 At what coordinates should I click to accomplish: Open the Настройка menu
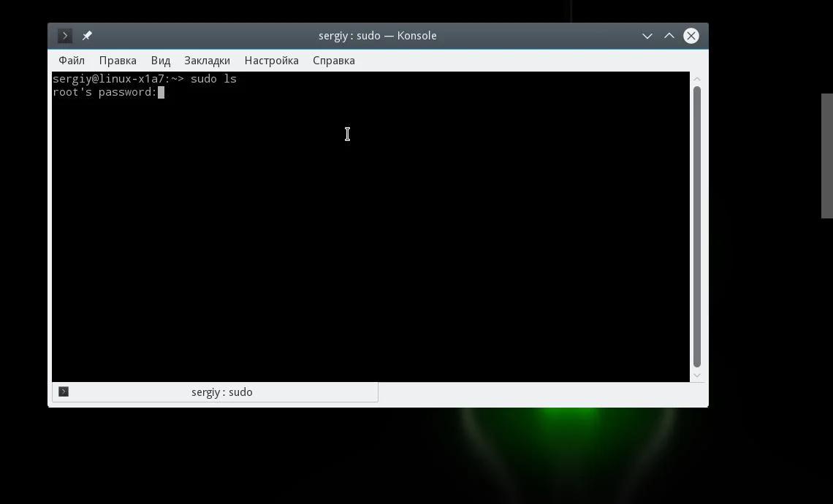[271, 61]
